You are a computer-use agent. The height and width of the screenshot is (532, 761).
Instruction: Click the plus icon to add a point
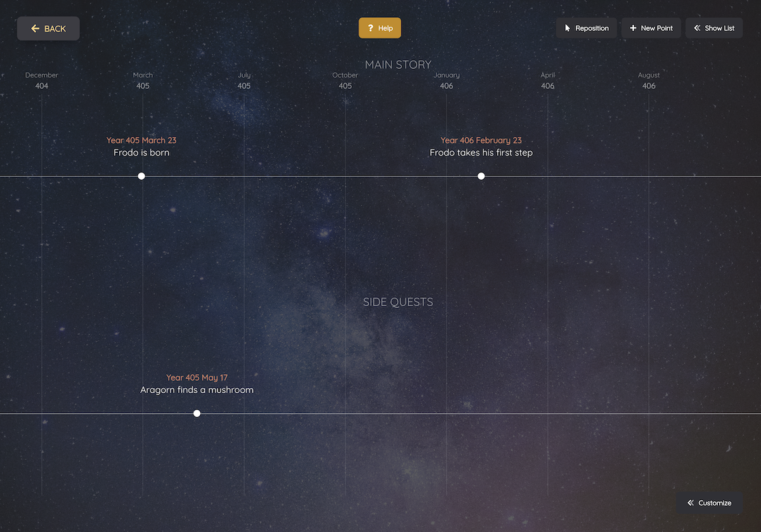pyautogui.click(x=632, y=27)
